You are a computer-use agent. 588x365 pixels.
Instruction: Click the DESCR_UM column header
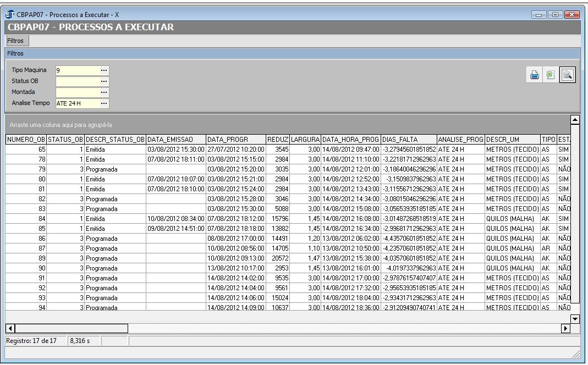pyautogui.click(x=512, y=140)
